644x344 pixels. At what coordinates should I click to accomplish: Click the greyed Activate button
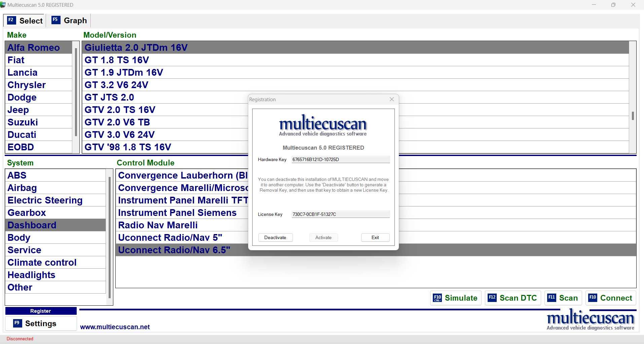324,237
